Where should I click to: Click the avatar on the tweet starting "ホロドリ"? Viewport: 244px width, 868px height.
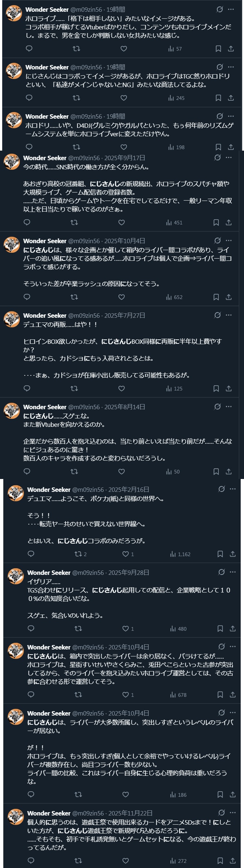coord(14,120)
